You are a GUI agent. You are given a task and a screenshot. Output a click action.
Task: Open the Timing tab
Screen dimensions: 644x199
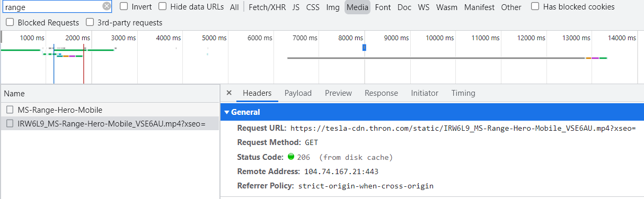tap(463, 93)
